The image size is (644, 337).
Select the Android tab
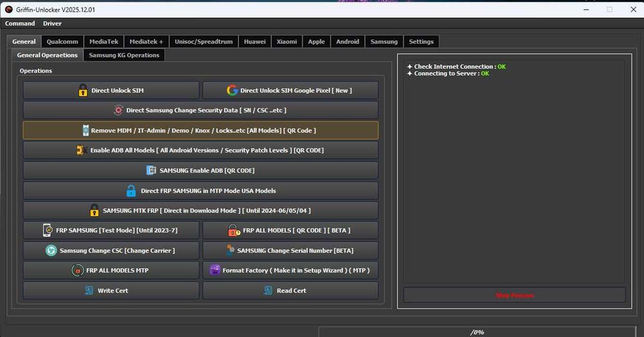point(348,41)
